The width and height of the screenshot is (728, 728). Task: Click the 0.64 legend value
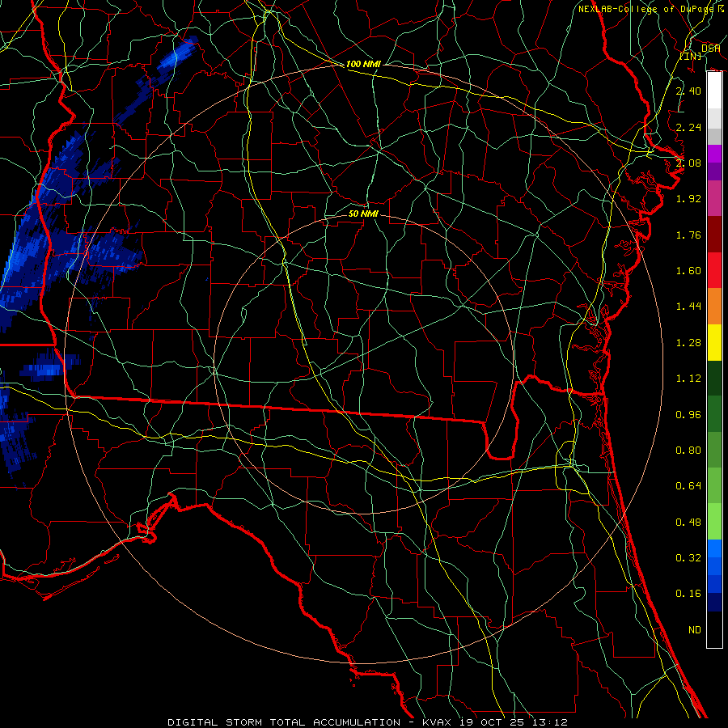pos(688,486)
